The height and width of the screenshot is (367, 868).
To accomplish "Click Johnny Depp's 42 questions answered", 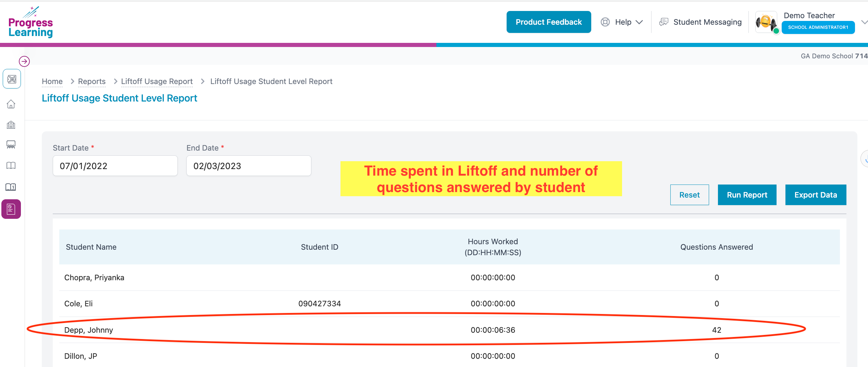I will (717, 330).
